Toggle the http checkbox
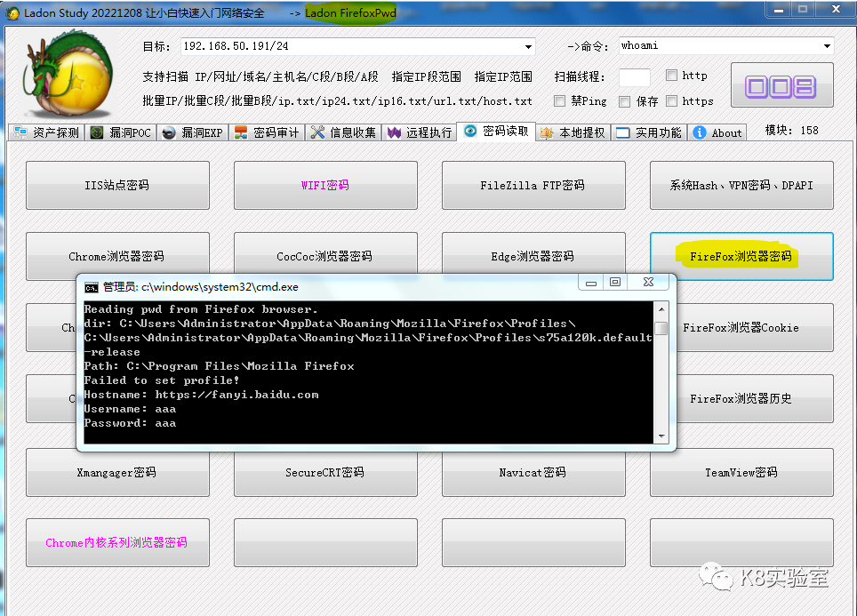857x616 pixels. [672, 76]
